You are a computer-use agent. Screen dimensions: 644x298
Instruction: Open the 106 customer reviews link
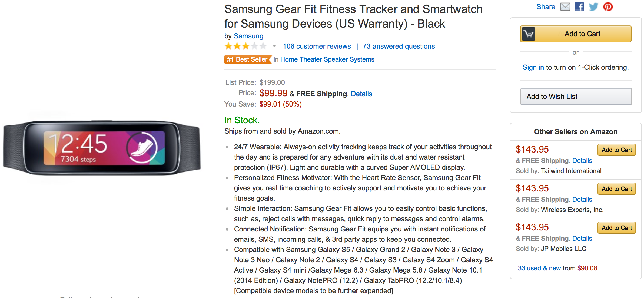point(317,46)
